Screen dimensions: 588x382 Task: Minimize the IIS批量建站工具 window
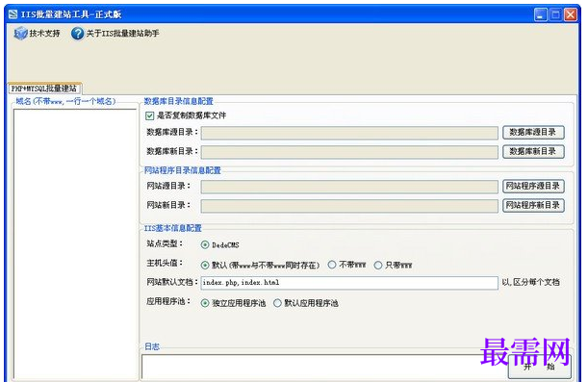coord(541,14)
